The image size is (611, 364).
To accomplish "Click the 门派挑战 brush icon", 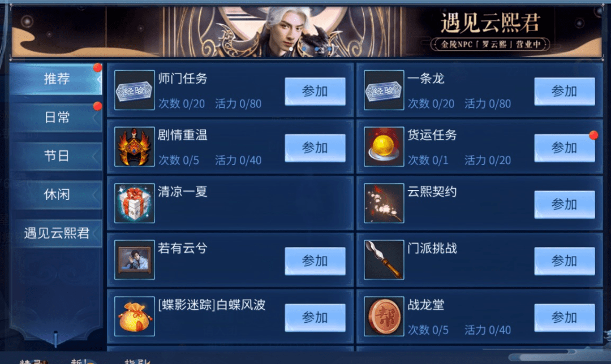I will (x=384, y=259).
